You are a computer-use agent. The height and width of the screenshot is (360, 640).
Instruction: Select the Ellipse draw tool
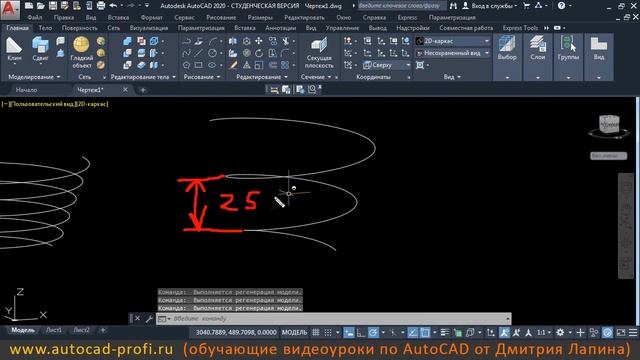(212, 65)
